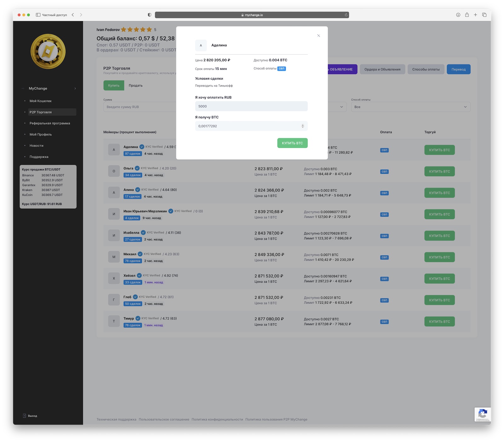Click the '97 сделок' badge for Аделина
The width and height of the screenshot is (504, 442).
click(x=133, y=154)
